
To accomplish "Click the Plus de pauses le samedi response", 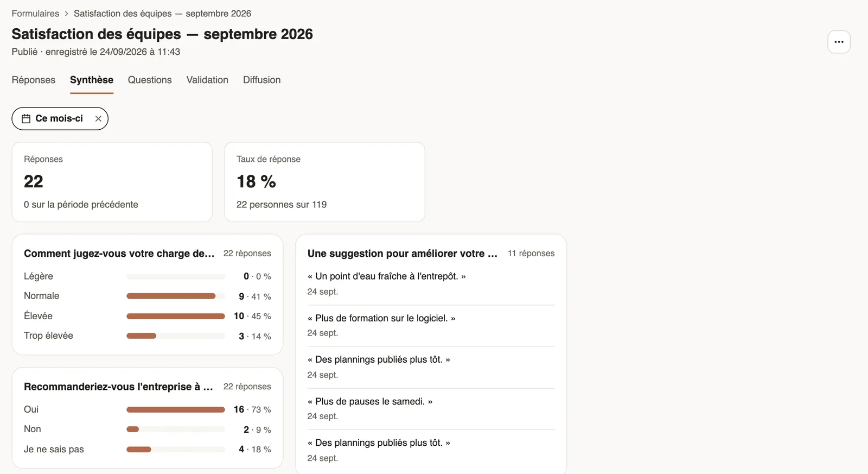I will (x=431, y=408).
